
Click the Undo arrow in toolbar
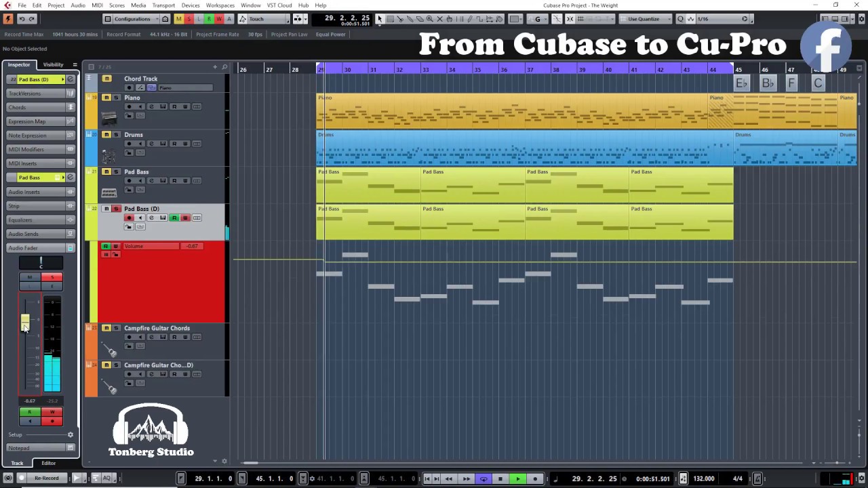pos(22,19)
